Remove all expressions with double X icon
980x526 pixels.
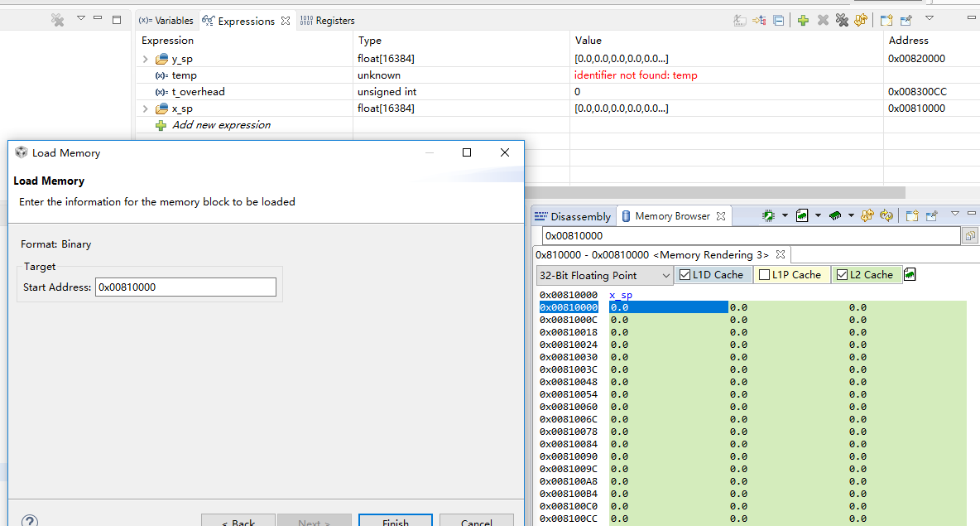(842, 21)
